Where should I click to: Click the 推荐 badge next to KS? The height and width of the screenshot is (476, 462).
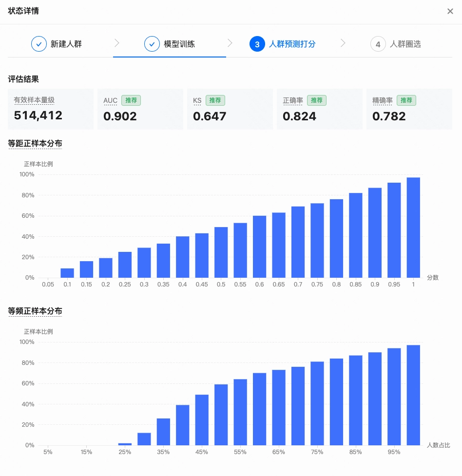(x=215, y=100)
